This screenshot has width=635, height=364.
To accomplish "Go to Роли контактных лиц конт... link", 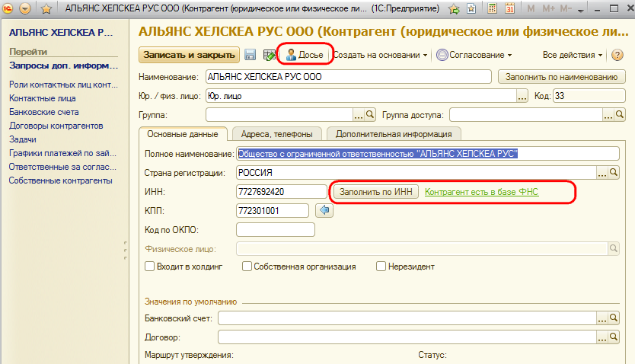I will tap(64, 85).
